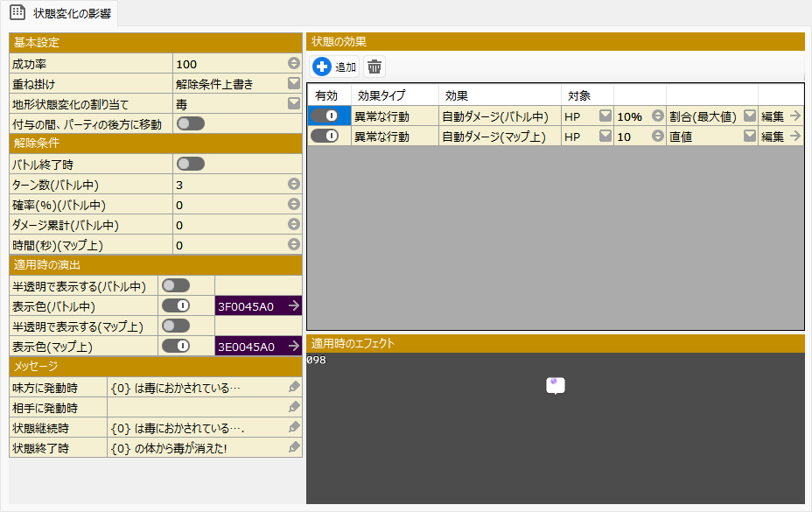Click the trash delete icon in 状態の効果

374,67
